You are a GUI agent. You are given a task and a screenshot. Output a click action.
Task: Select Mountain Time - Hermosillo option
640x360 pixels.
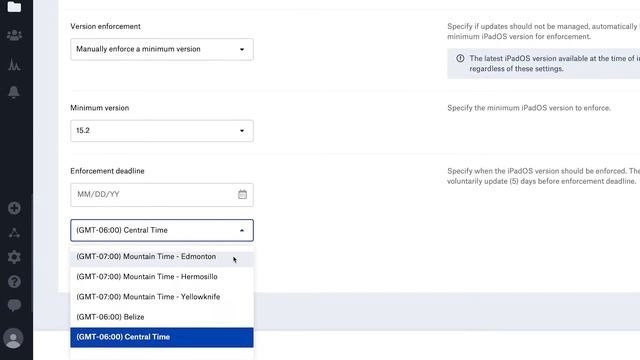pos(162,277)
